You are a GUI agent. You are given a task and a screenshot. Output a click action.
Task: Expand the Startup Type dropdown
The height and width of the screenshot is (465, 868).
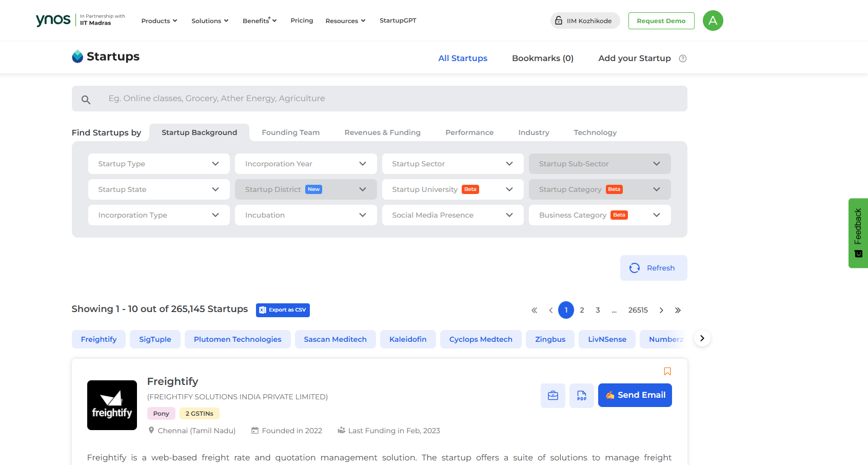click(159, 164)
